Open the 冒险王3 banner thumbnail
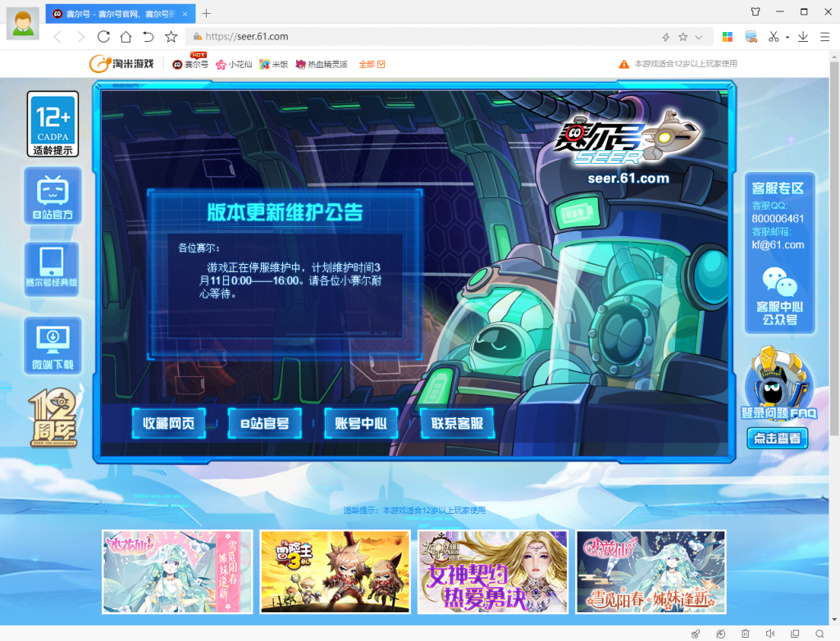This screenshot has height=641, width=840. pyautogui.click(x=336, y=571)
